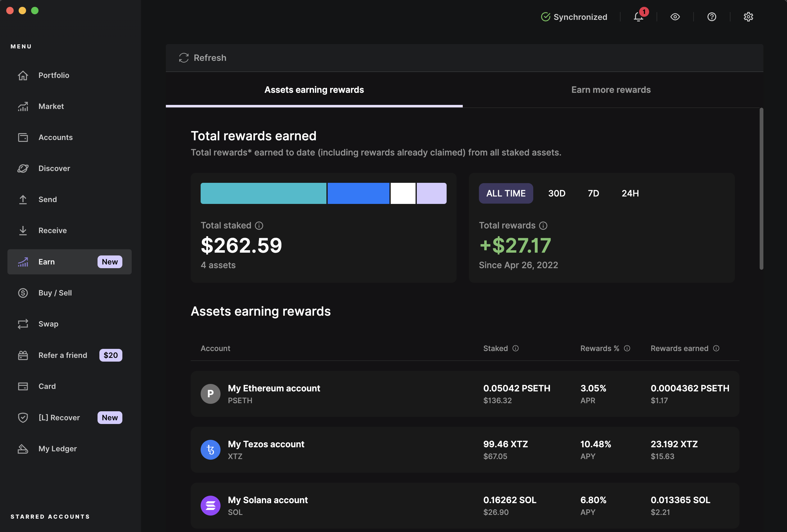Open Refer a friend $20 offer
This screenshot has height=532, width=787.
click(63, 355)
